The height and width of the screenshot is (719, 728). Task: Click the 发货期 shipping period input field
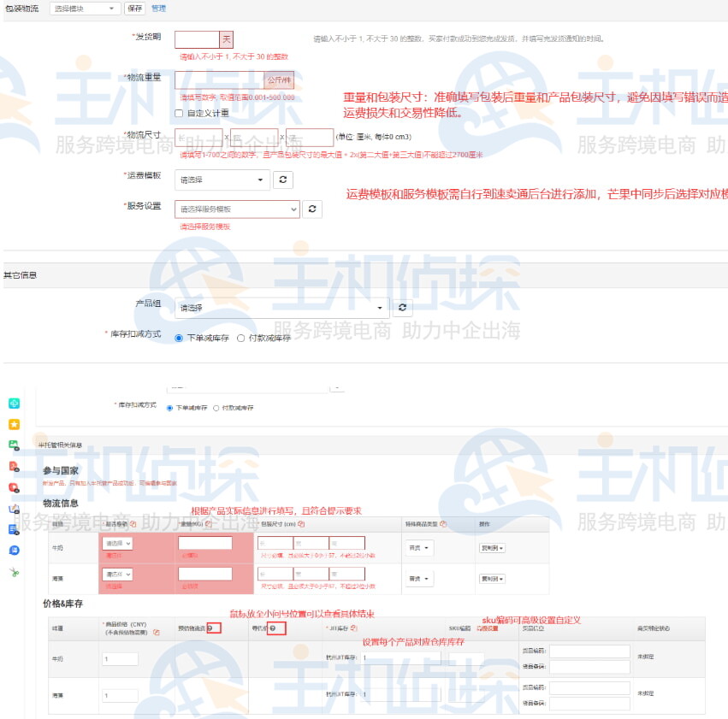point(197,38)
